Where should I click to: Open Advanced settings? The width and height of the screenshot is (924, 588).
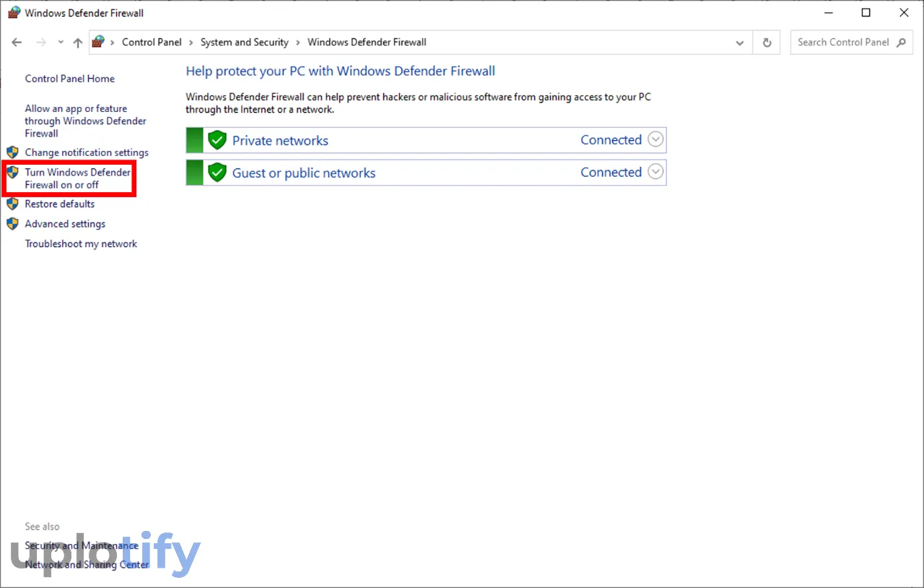pyautogui.click(x=65, y=224)
